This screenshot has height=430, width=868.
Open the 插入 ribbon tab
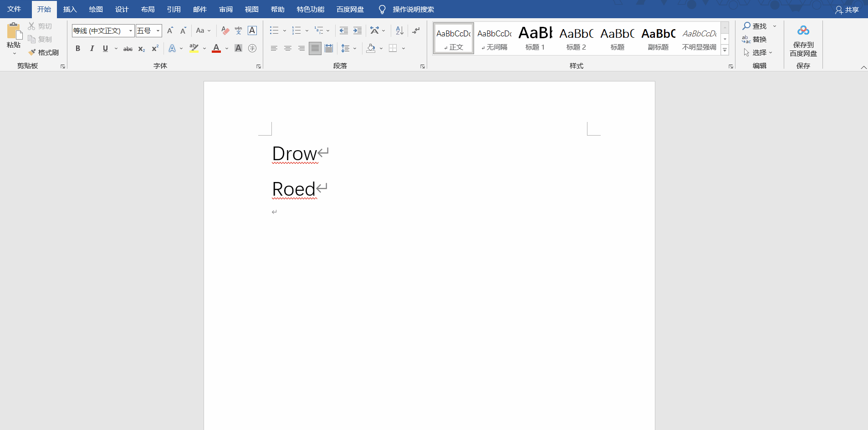tap(70, 9)
